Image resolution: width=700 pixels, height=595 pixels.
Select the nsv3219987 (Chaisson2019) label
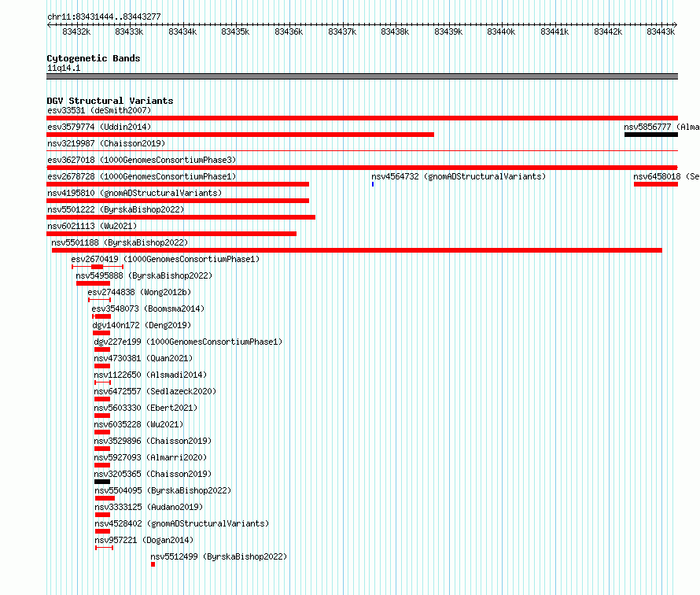[106, 143]
